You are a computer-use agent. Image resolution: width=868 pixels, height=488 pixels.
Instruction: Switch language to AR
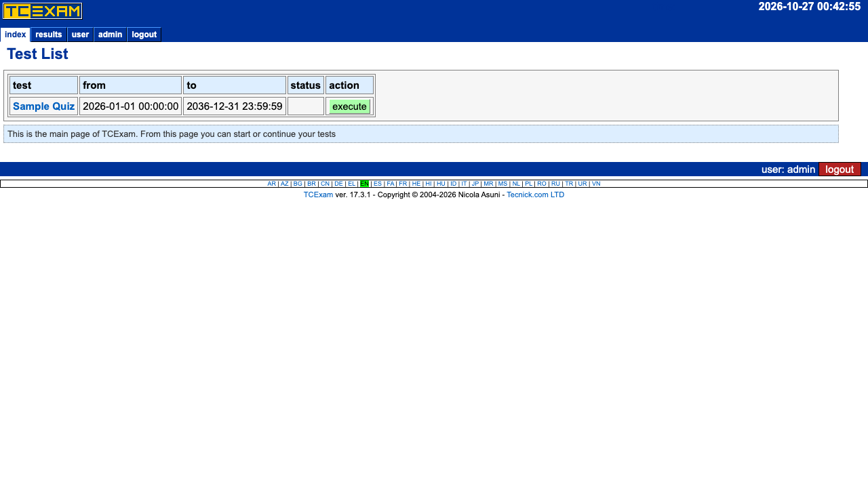[x=271, y=184]
